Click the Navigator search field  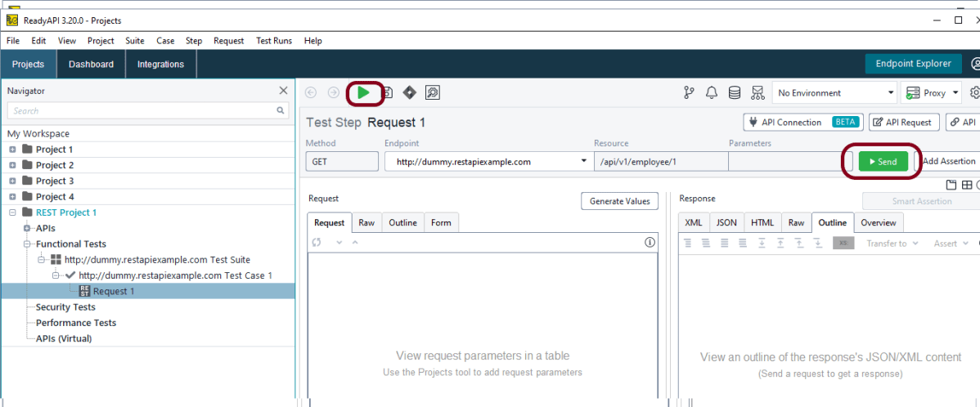(143, 111)
